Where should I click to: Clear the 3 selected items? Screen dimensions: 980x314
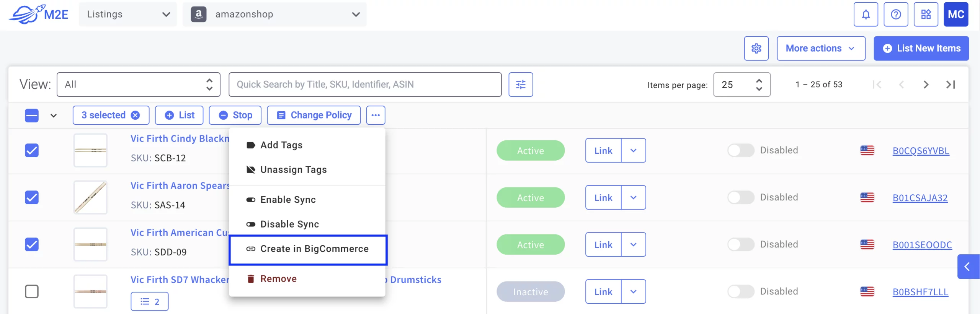(136, 115)
